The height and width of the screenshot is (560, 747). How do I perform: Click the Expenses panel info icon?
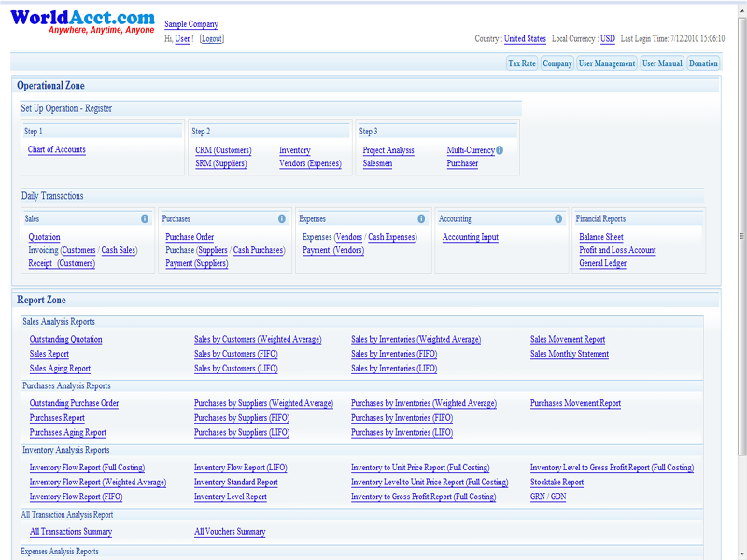[421, 219]
